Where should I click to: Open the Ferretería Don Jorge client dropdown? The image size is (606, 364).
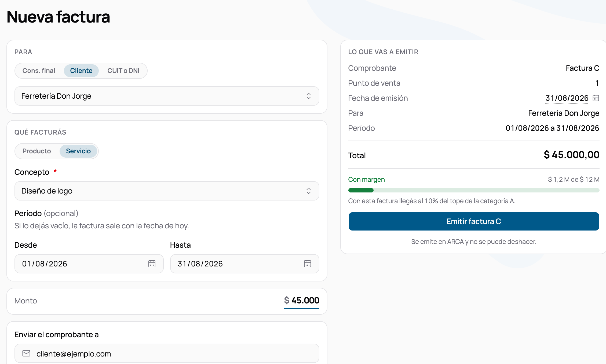coord(167,96)
